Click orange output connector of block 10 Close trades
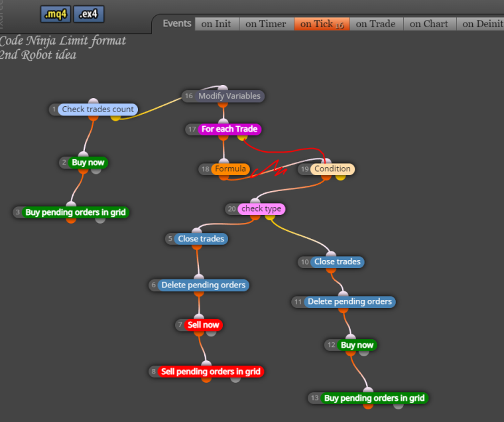Viewport: 504px width, 422px height. point(331,270)
